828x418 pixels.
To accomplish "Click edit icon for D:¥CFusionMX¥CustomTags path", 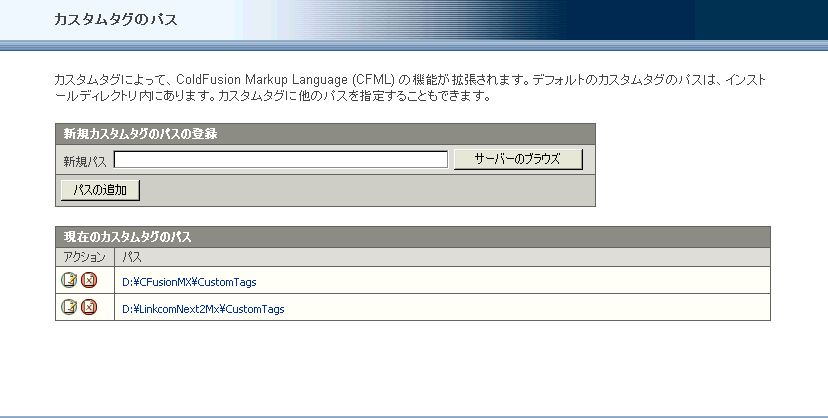I will click(69, 281).
